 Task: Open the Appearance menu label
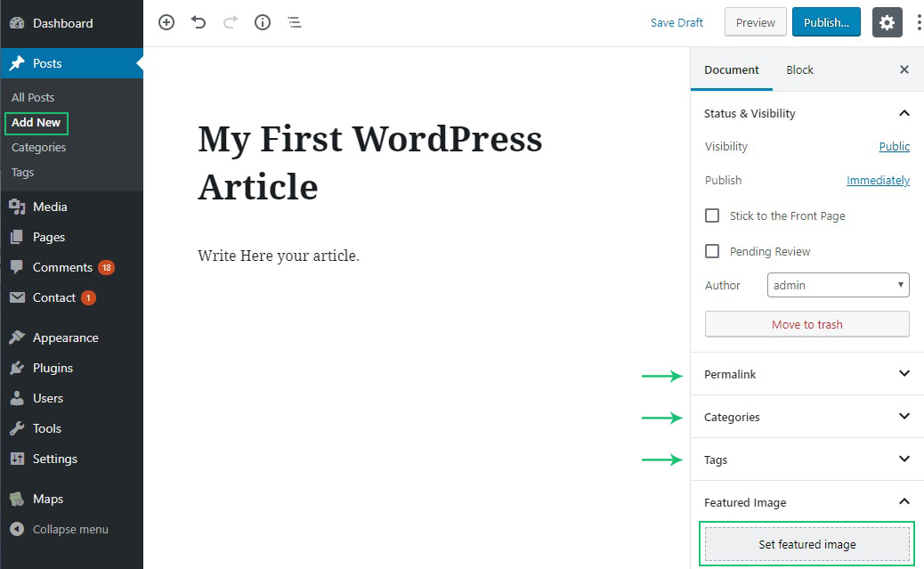point(65,337)
